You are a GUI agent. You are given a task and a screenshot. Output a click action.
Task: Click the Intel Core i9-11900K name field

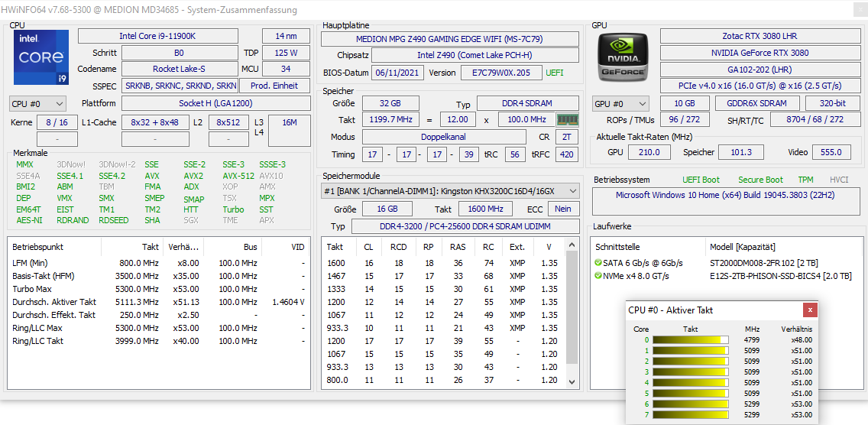point(157,36)
